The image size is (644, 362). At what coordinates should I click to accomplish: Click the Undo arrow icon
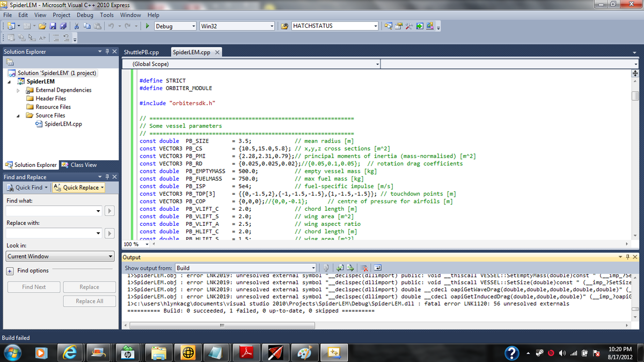(111, 26)
